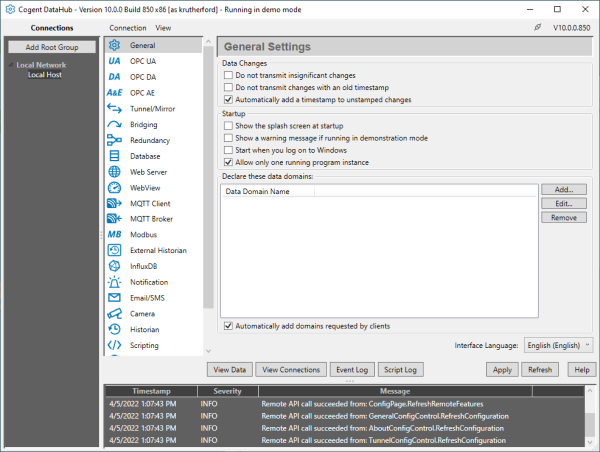Open the Script Log button

pyautogui.click(x=400, y=370)
